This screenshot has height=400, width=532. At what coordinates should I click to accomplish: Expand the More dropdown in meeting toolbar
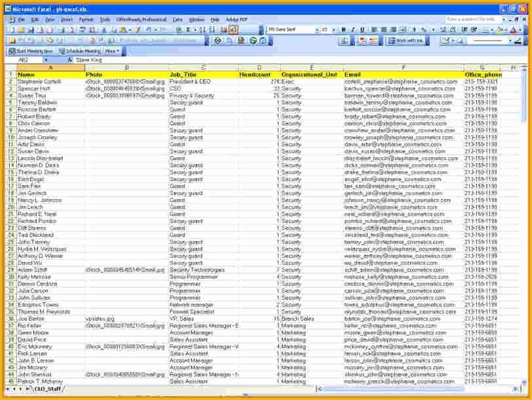112,51
